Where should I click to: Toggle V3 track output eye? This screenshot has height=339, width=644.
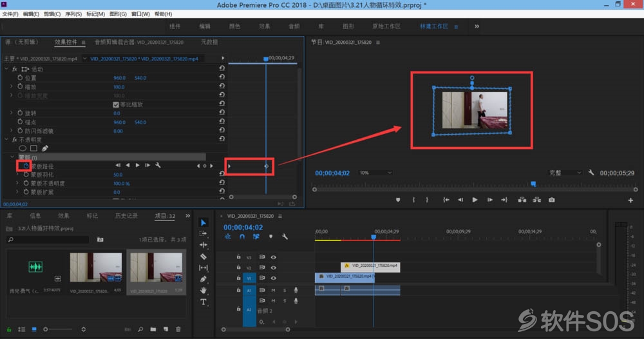(x=274, y=257)
